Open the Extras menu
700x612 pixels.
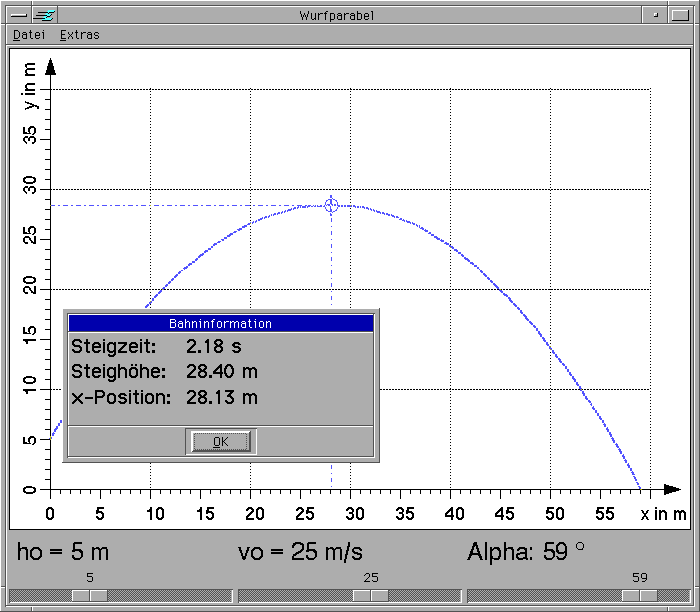[x=80, y=34]
